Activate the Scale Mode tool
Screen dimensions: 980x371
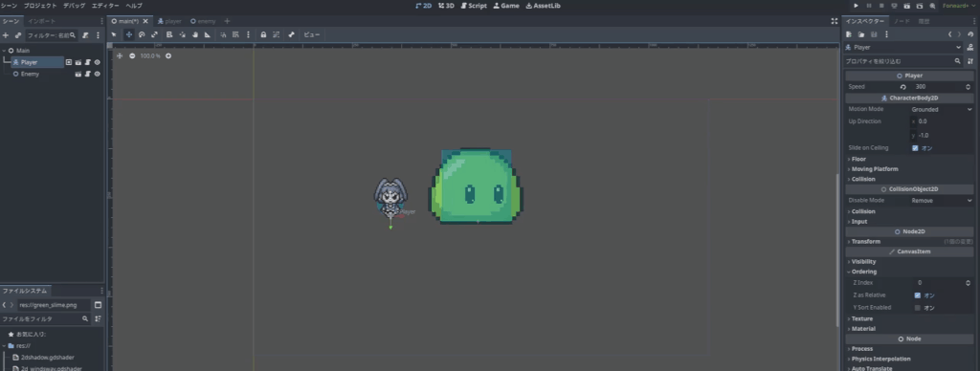pyautogui.click(x=154, y=34)
